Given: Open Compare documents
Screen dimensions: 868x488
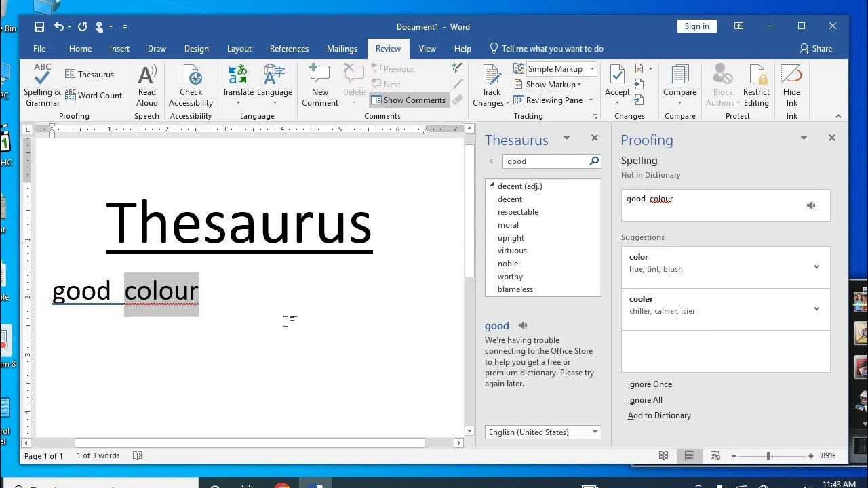Looking at the screenshot, I should [679, 85].
